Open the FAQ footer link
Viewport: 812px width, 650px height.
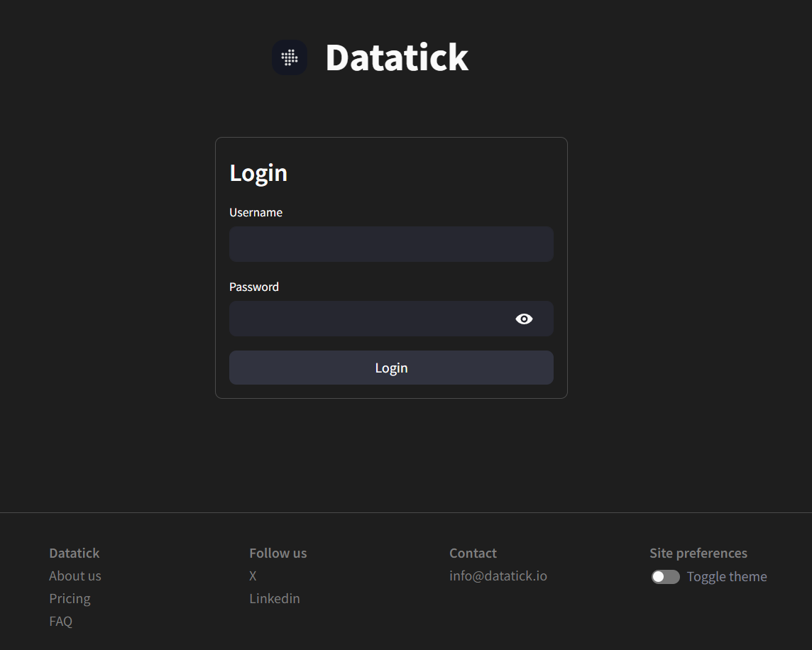(x=60, y=621)
